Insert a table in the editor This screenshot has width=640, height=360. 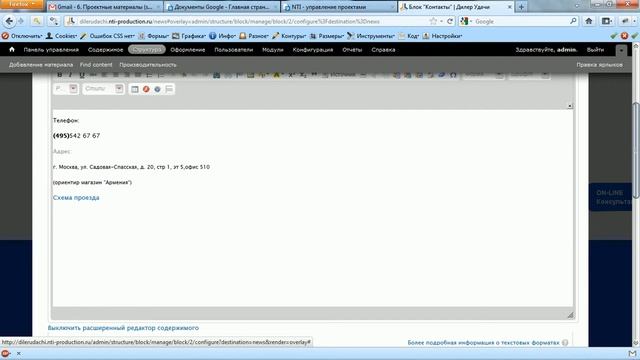[135, 89]
